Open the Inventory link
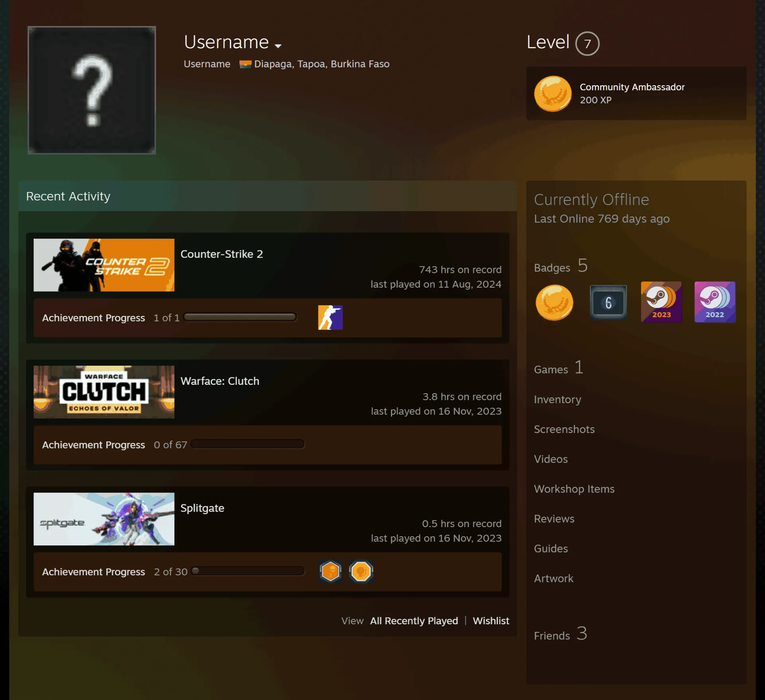Image resolution: width=765 pixels, height=700 pixels. pos(557,399)
